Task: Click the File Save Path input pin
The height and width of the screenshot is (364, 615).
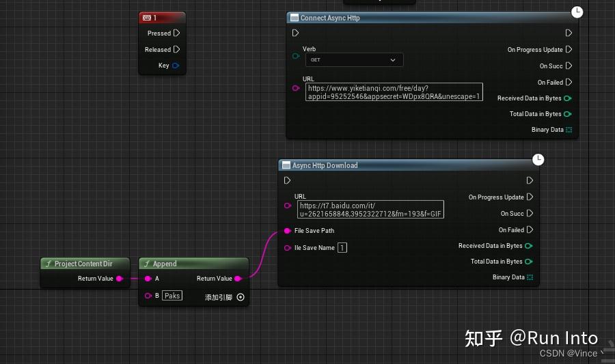Action: tap(288, 230)
